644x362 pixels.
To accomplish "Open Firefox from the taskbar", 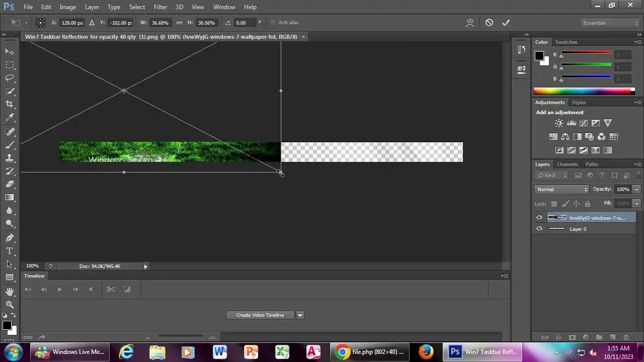I will click(426, 352).
